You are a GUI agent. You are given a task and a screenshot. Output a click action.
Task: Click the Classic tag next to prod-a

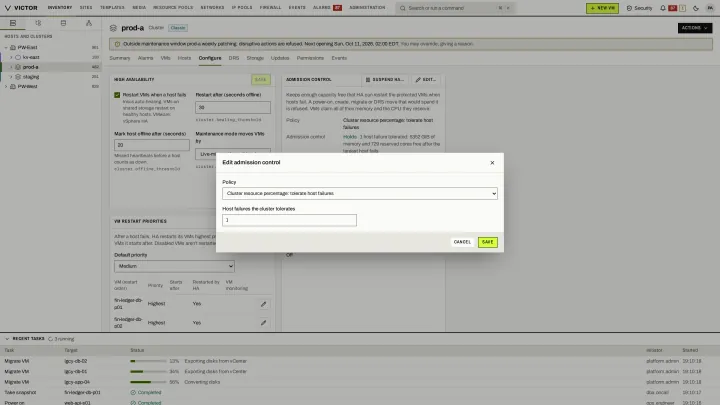[x=178, y=28]
